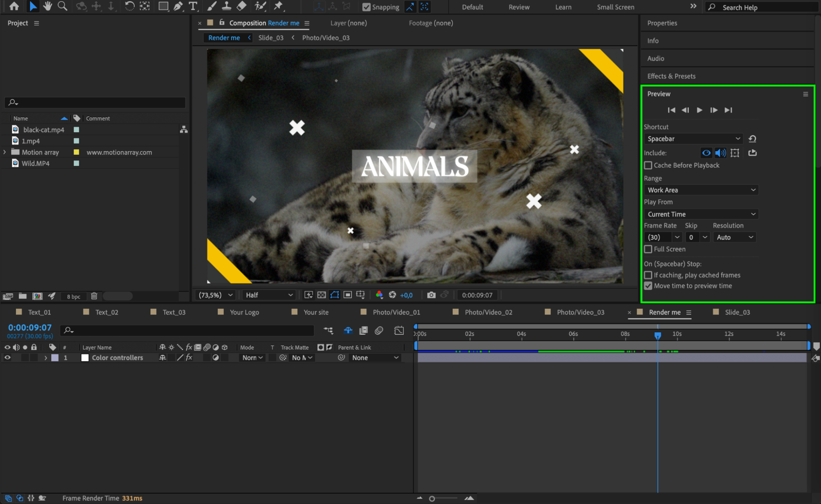
Task: Open the Range Work Area dropdown
Action: point(701,190)
